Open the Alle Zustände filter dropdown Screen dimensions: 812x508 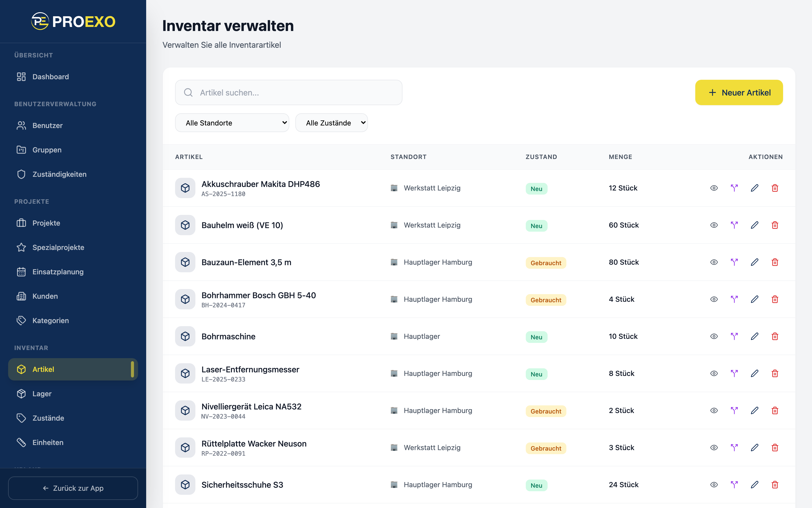tap(331, 123)
